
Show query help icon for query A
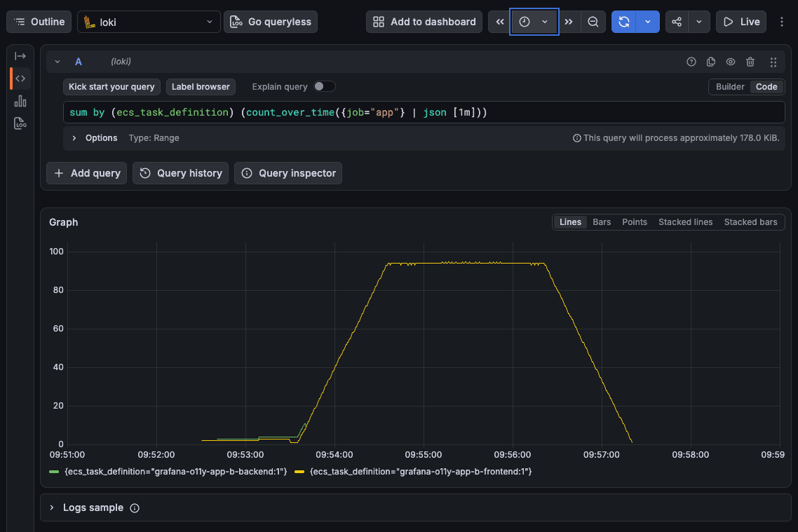click(x=691, y=62)
